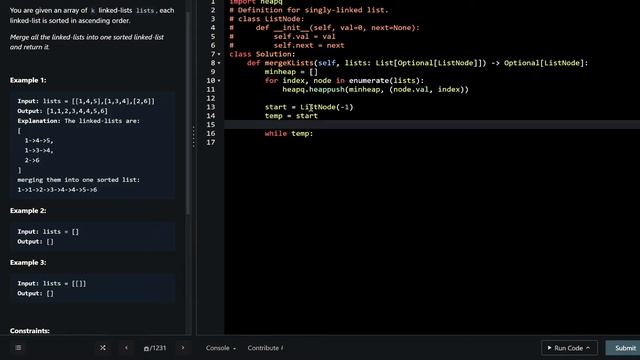Click the '1->1->2->3->4->4->5->6' merged list text
Image resolution: width=640 pixels, height=360 pixels.
coord(57,190)
